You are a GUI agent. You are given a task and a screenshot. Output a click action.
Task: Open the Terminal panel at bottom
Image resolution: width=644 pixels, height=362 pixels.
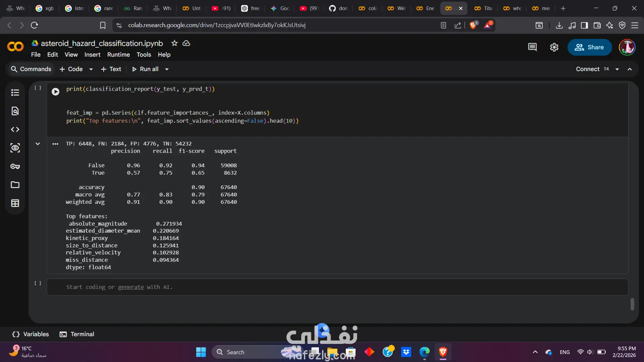coord(77,334)
